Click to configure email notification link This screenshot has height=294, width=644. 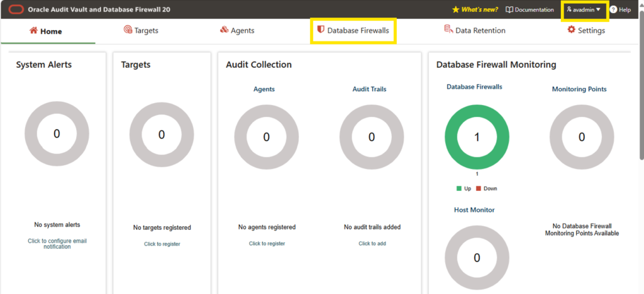57,244
